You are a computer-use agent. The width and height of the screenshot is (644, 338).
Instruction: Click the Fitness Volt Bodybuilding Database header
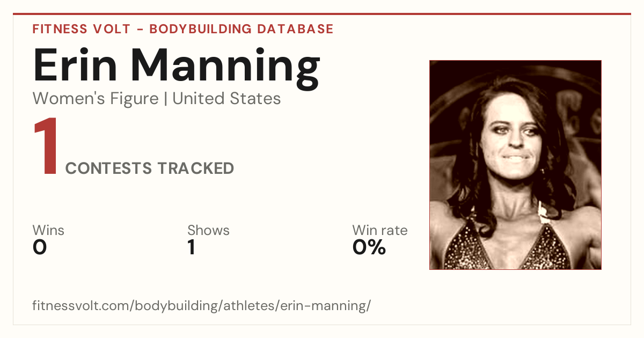coord(183,29)
